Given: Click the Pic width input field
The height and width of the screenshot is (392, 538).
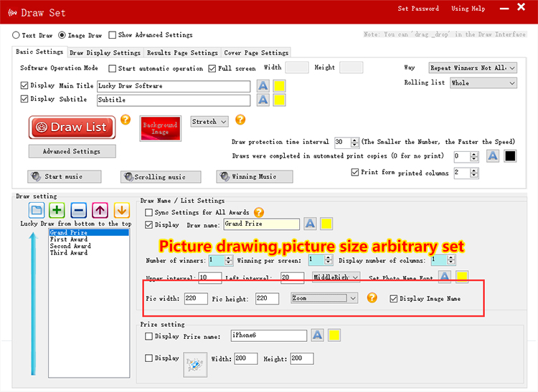Looking at the screenshot, I should 195,299.
